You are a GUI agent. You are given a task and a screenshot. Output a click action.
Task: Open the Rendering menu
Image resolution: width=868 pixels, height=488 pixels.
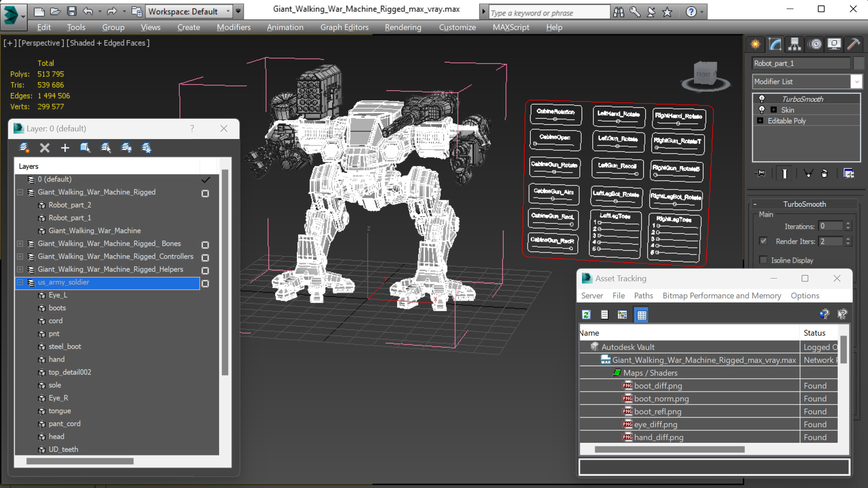[x=403, y=27]
